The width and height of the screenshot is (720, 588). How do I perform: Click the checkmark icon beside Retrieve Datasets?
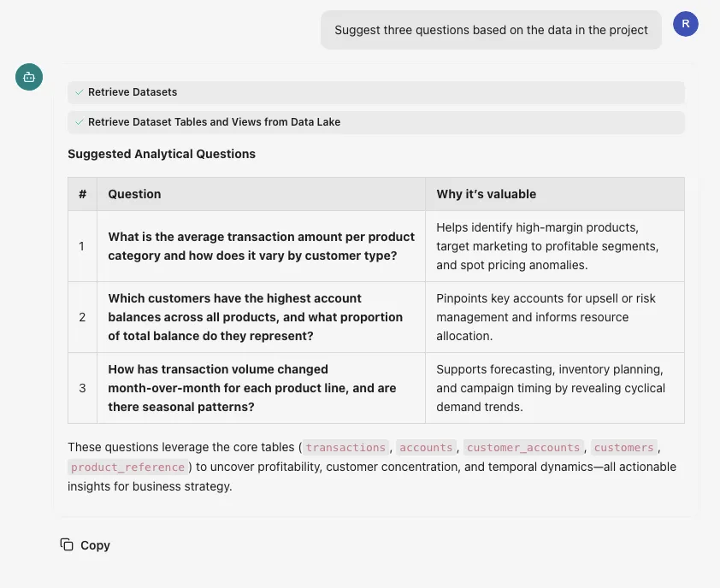click(x=79, y=92)
